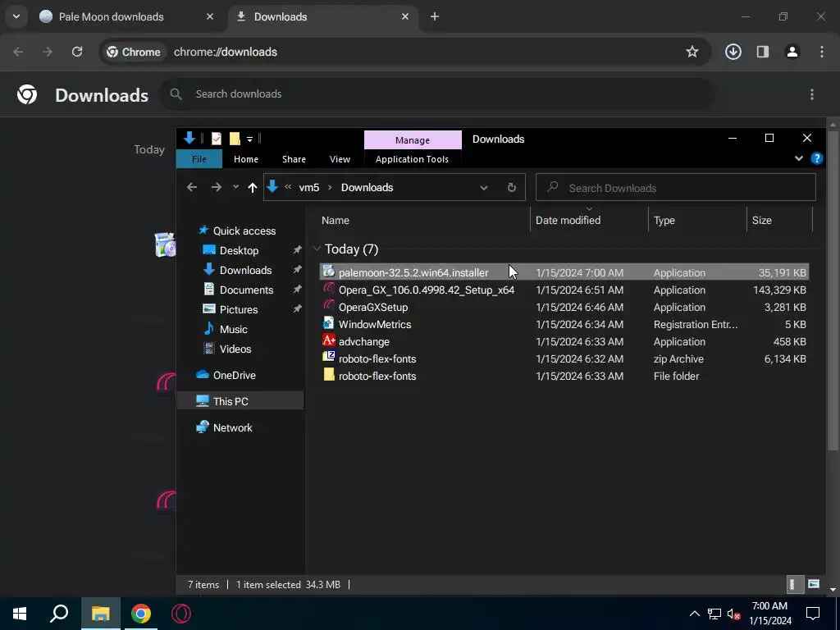Open the Chrome three-dot main menu
The image size is (840, 630).
point(822,52)
